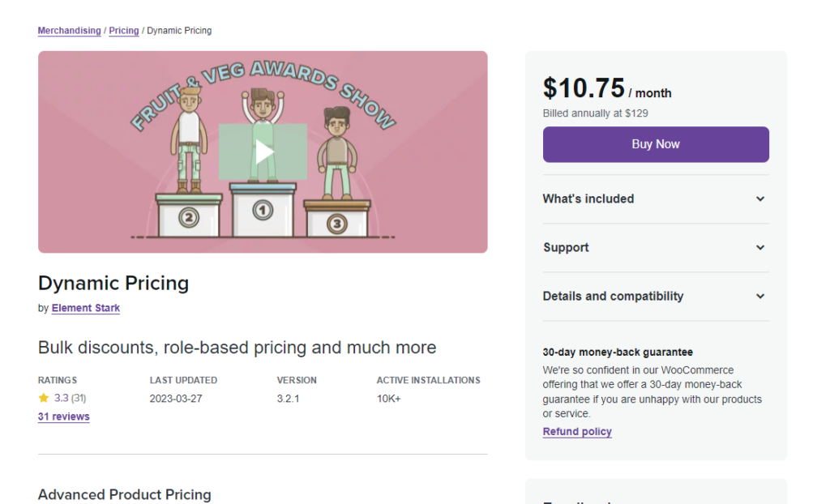830x504 pixels.
Task: Click the 10K+ active installations value
Action: pos(388,399)
